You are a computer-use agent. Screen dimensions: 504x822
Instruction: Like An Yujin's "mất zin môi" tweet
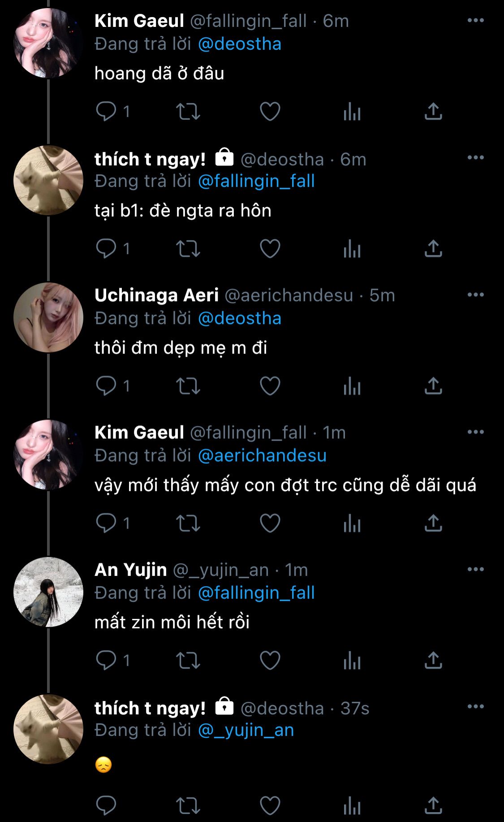pos(270,660)
